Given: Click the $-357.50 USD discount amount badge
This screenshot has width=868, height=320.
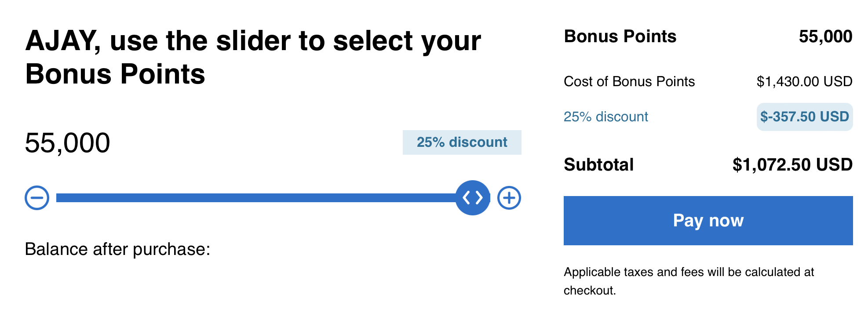Looking at the screenshot, I should click(804, 117).
